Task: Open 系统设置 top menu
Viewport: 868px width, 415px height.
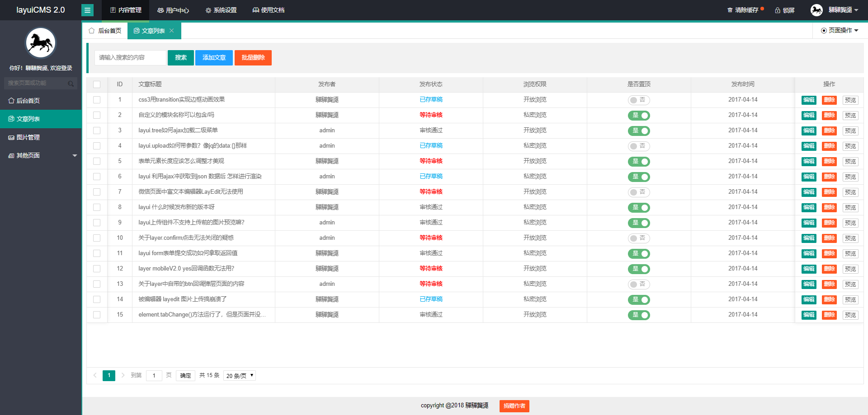Action: [221, 10]
